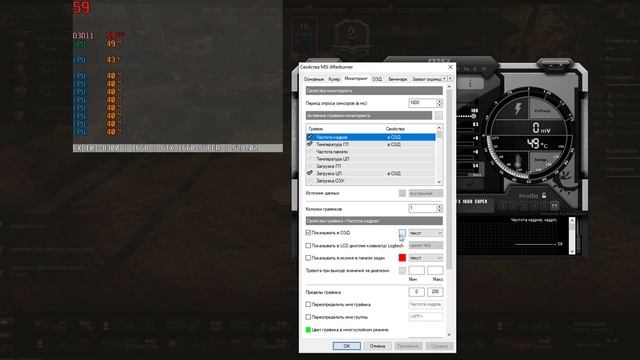Toggle Переопределить имя группы checkbox
Image resolution: width=640 pixels, height=360 pixels.
click(308, 317)
